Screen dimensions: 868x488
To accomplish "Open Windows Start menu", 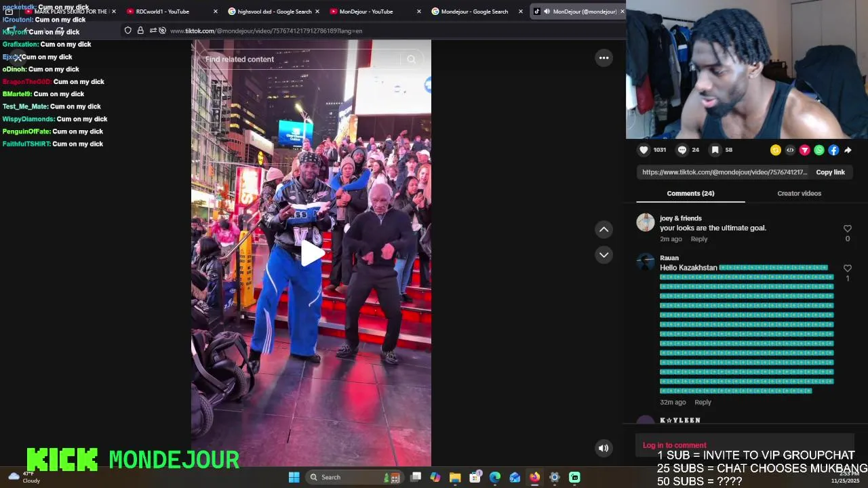I will click(x=294, y=477).
